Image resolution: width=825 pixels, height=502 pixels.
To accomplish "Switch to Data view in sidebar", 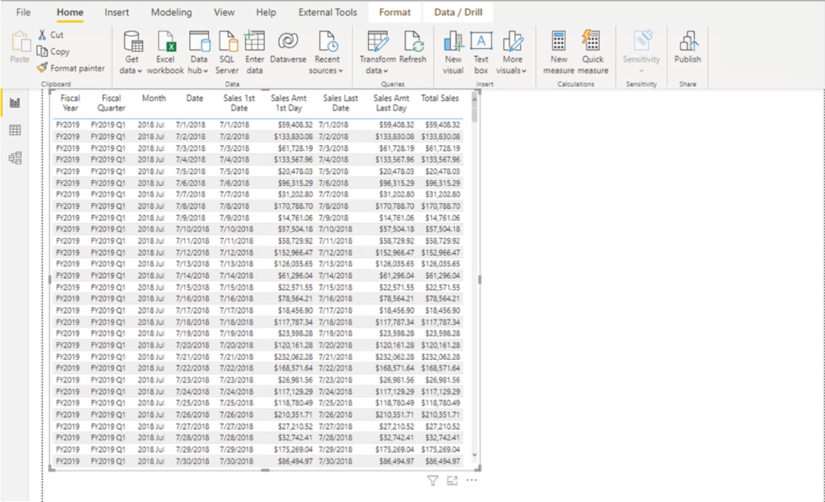I will 15,130.
